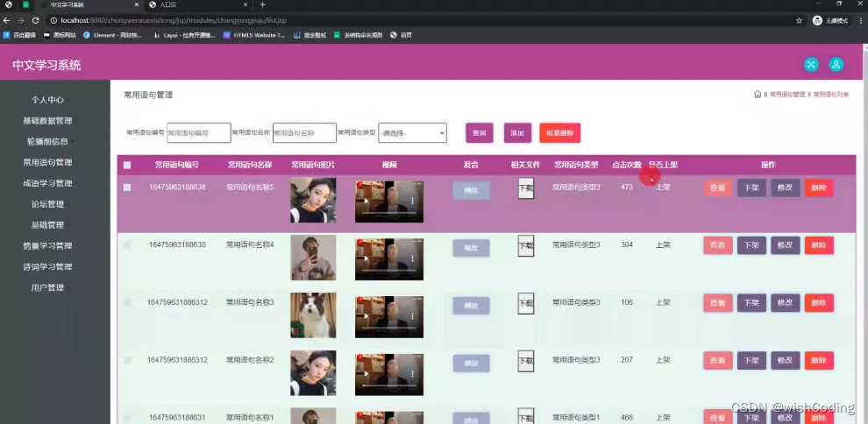Open video options dots in row 常用语句名称4
This screenshot has height=424, width=868.
coord(412,258)
